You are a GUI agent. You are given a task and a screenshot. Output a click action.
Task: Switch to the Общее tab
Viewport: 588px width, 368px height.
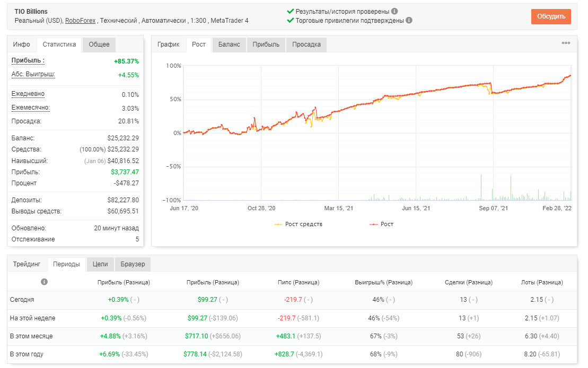pyautogui.click(x=99, y=44)
